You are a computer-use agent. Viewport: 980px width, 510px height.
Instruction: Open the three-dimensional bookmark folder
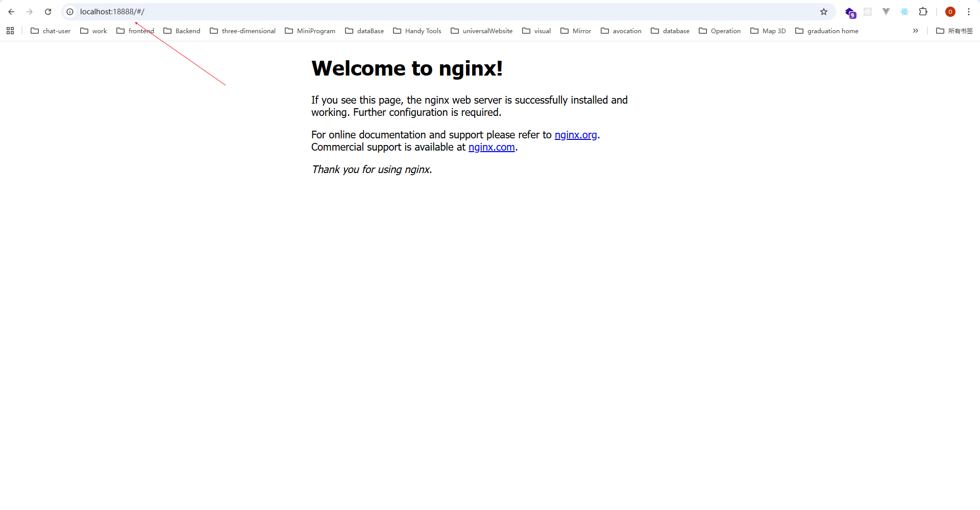pyautogui.click(x=242, y=31)
